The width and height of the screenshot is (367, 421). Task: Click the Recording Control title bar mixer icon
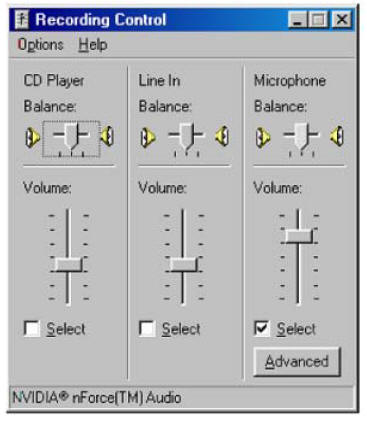(23, 20)
